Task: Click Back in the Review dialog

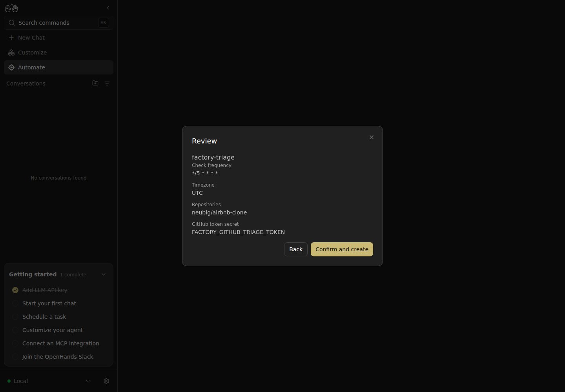Action: pyautogui.click(x=296, y=249)
